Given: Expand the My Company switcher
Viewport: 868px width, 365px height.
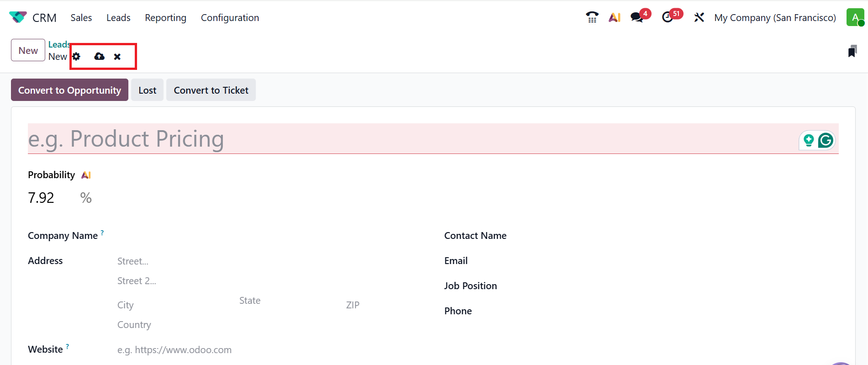Looking at the screenshot, I should (775, 17).
